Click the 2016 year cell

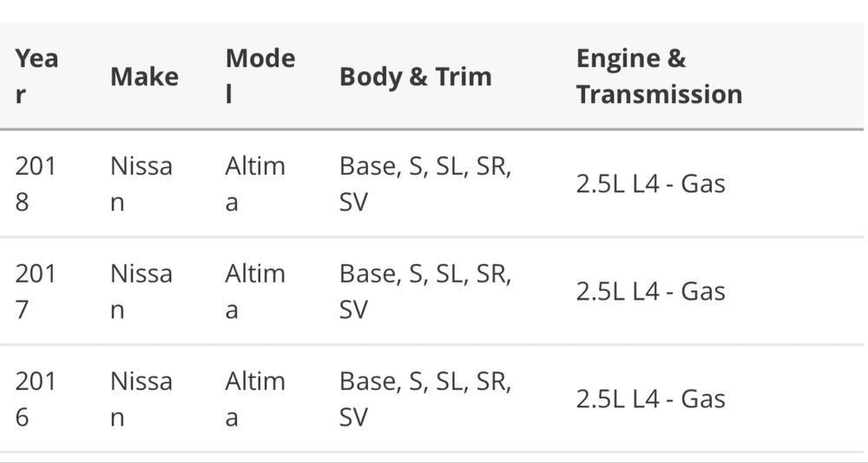coord(36,399)
